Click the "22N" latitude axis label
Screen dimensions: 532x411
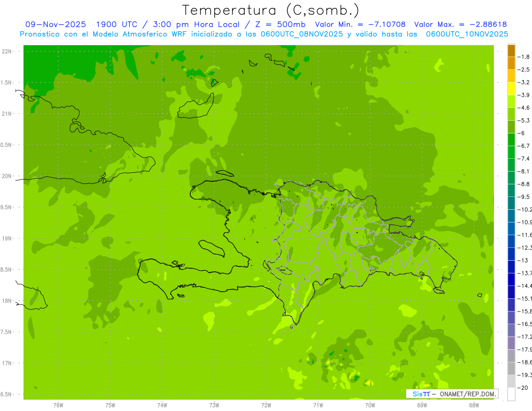pyautogui.click(x=8, y=51)
